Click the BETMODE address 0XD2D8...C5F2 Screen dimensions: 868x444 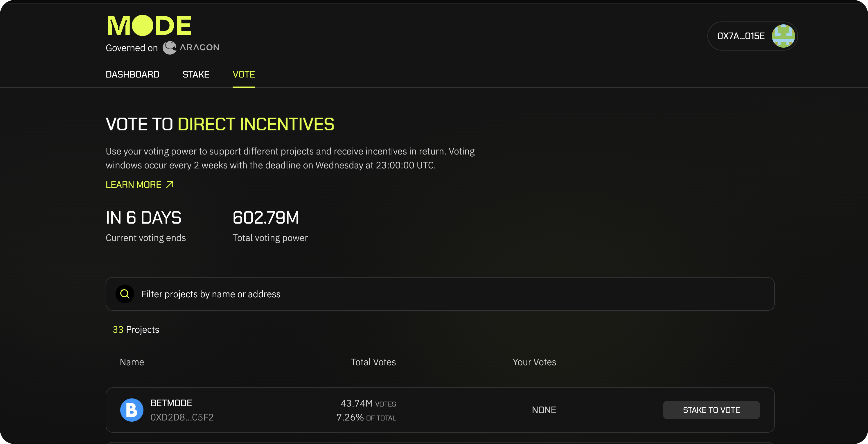pos(181,417)
